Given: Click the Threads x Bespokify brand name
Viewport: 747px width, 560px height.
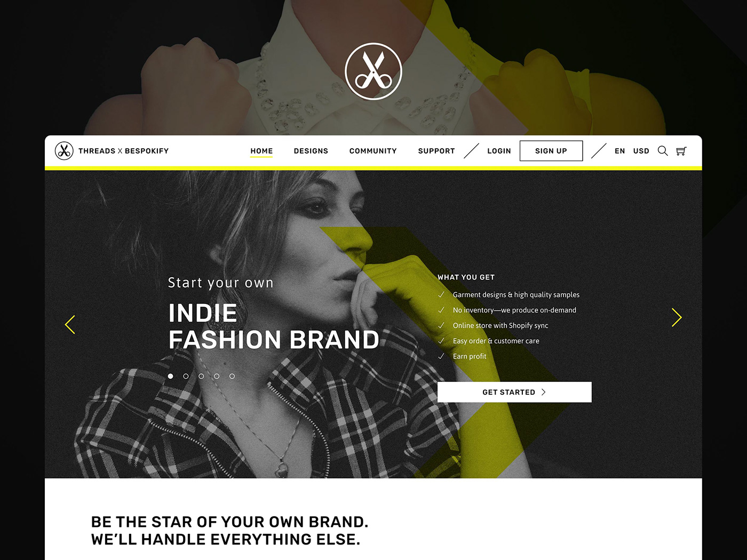Looking at the screenshot, I should point(123,151).
